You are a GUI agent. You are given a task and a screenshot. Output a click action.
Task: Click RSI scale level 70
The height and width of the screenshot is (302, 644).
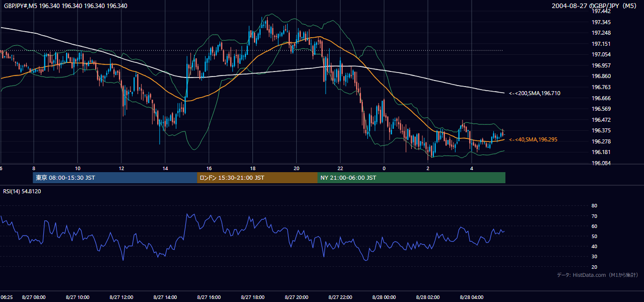594,216
